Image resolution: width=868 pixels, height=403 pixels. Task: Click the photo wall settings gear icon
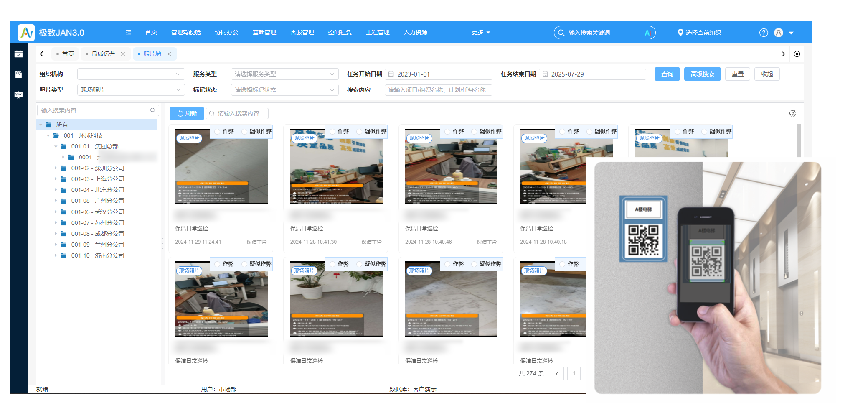pyautogui.click(x=792, y=113)
